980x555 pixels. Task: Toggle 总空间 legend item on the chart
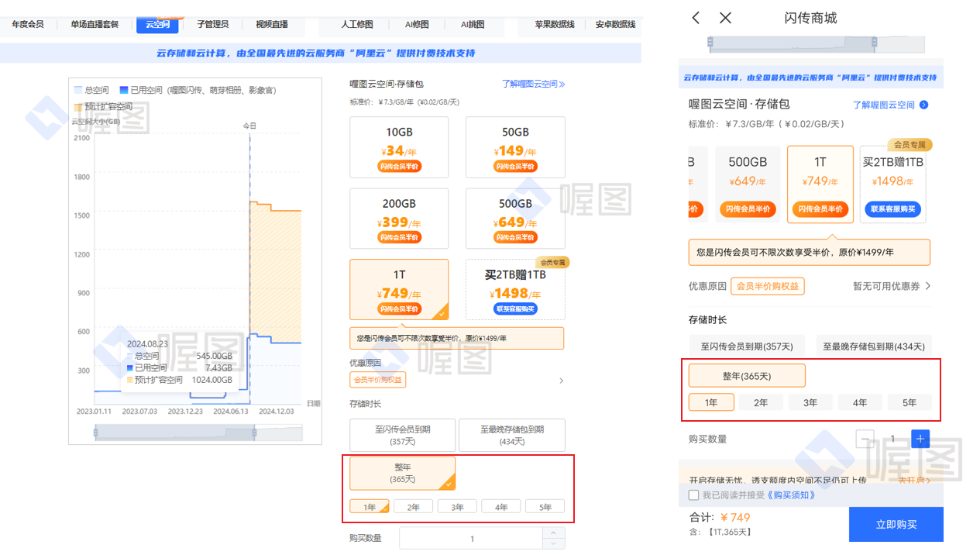coord(91,91)
